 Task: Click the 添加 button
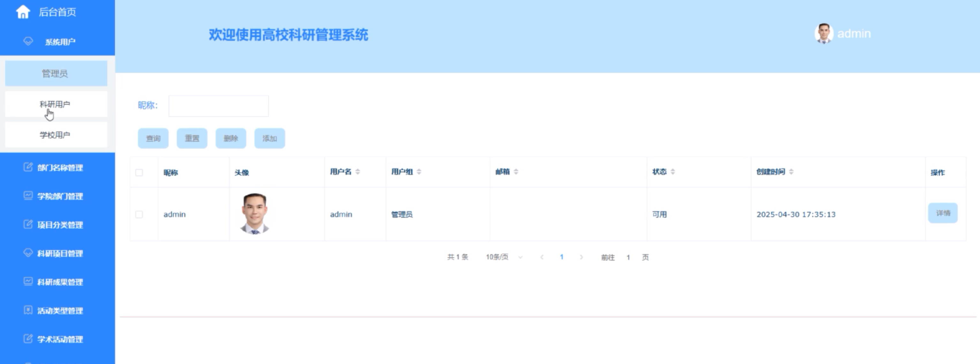click(269, 139)
